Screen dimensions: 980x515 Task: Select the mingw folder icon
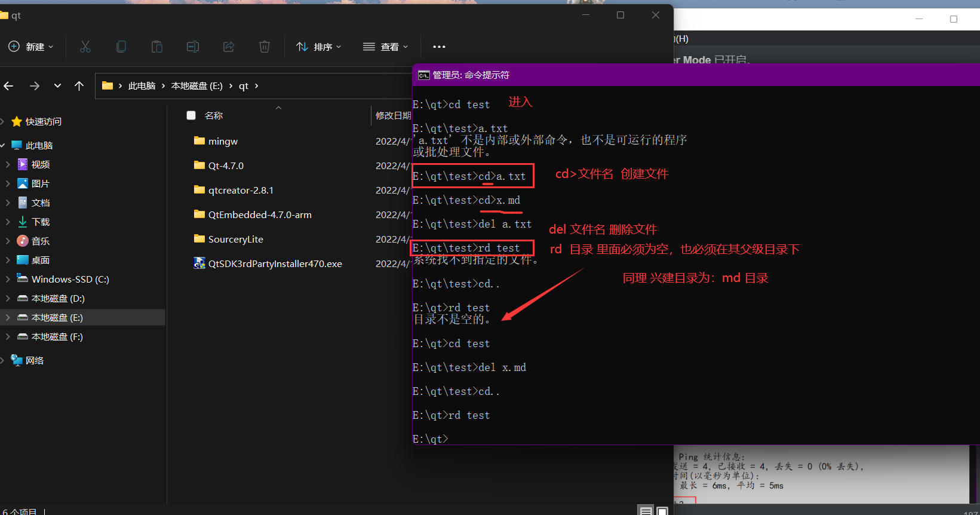pyautogui.click(x=199, y=141)
